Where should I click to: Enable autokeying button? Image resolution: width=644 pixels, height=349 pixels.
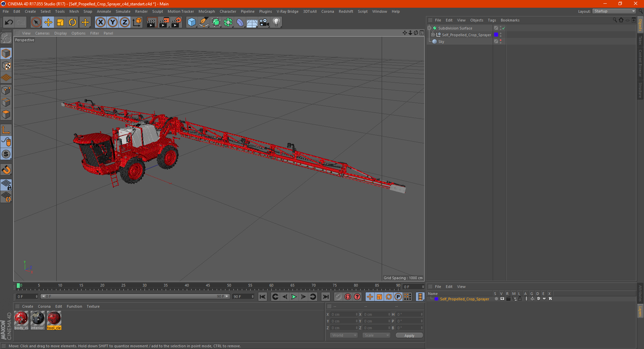(x=348, y=297)
